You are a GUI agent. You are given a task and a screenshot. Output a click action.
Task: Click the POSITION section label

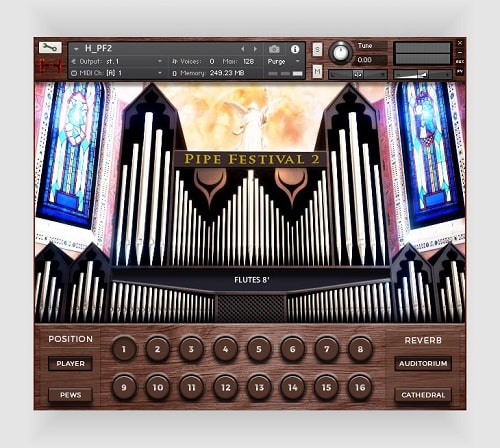click(70, 339)
